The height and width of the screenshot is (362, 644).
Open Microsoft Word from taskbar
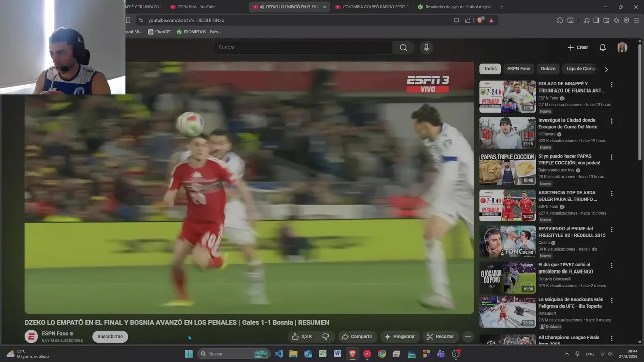click(x=337, y=354)
